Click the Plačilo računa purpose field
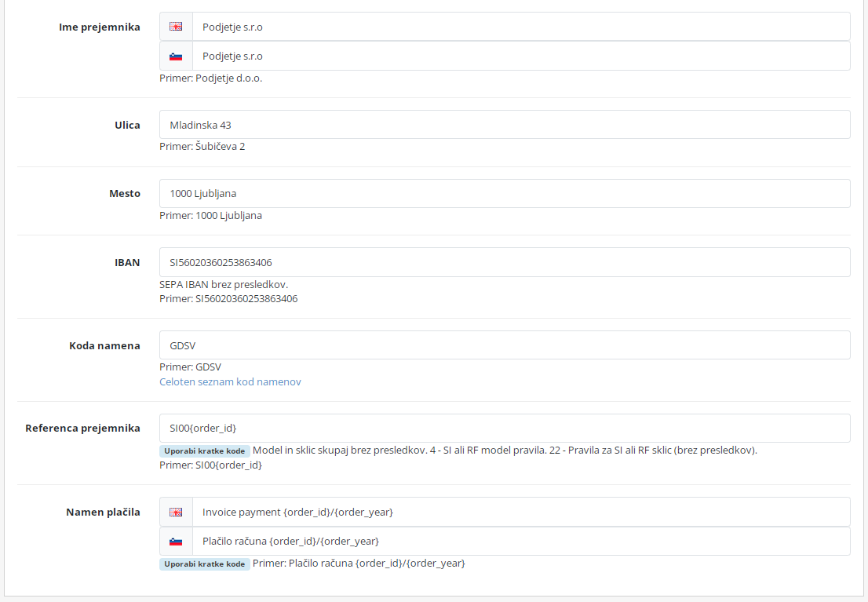 (x=520, y=542)
